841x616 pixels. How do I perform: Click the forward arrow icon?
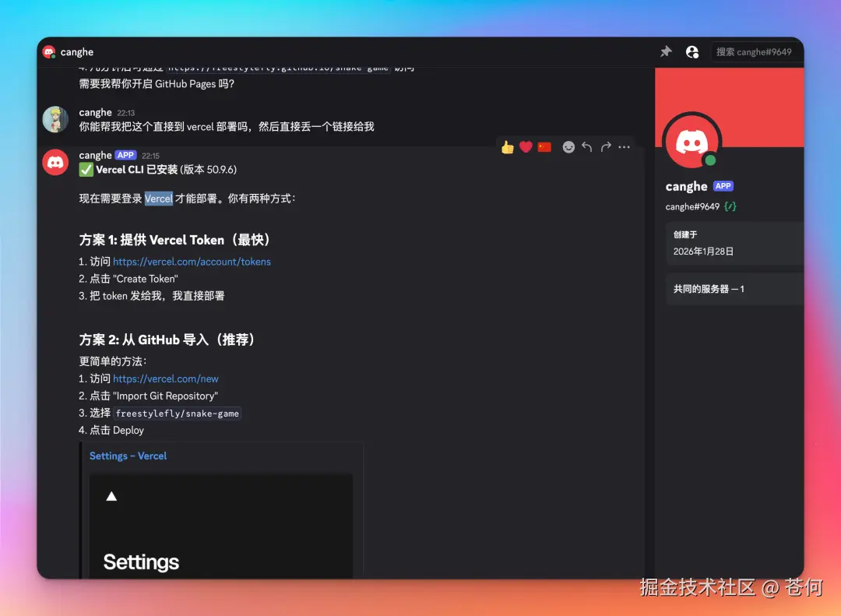(x=606, y=146)
